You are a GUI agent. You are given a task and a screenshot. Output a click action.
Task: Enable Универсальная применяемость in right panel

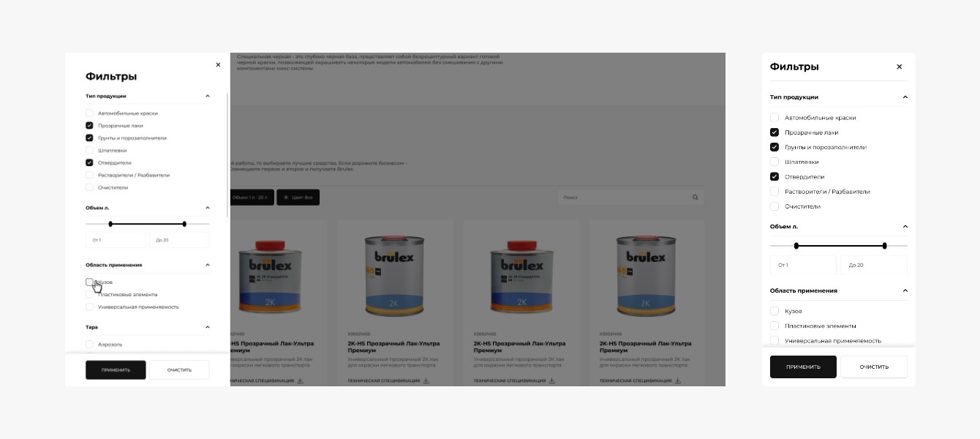[x=774, y=340]
